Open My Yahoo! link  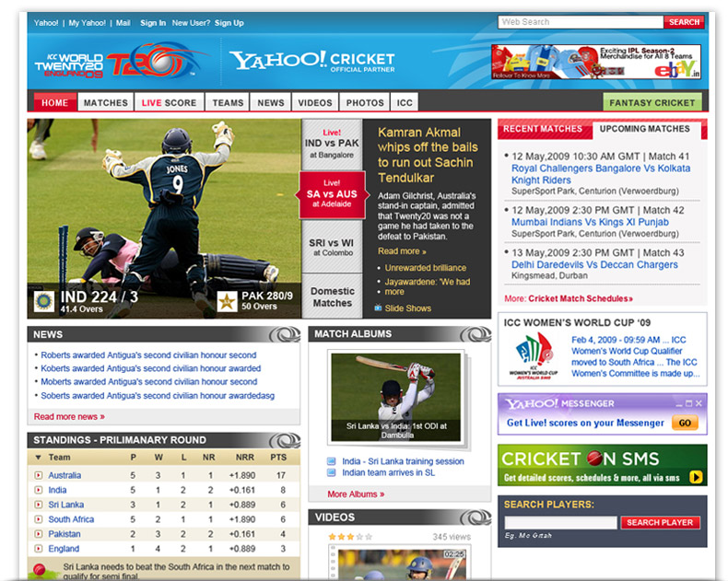pyautogui.click(x=88, y=23)
